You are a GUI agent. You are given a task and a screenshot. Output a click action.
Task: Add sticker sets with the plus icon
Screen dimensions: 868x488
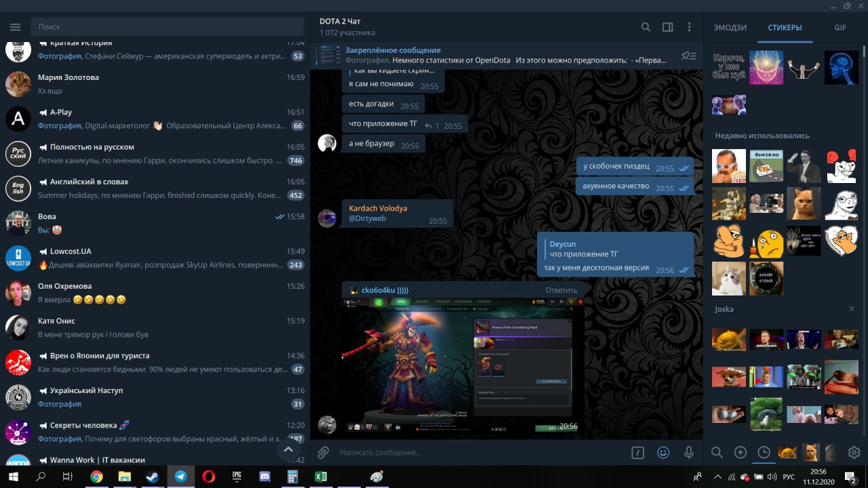[x=741, y=452]
